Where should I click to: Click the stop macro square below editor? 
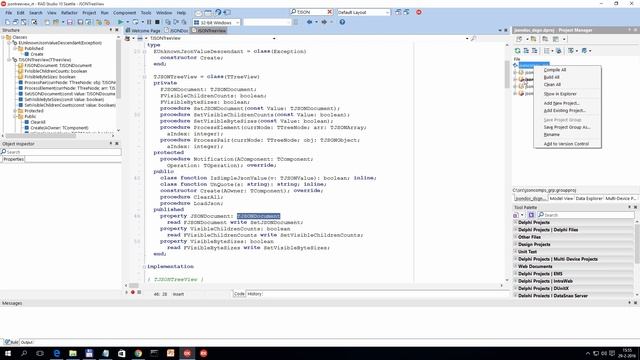pyautogui.click(x=139, y=292)
